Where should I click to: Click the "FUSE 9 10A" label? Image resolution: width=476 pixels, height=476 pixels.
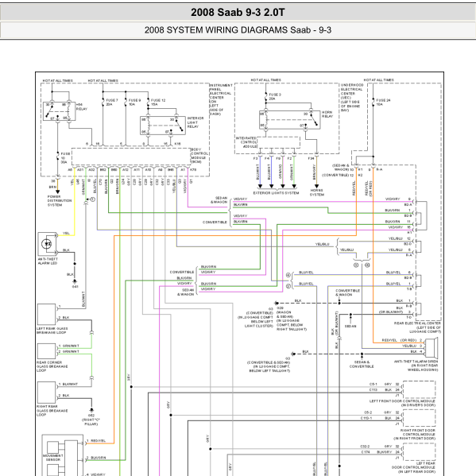134,102
